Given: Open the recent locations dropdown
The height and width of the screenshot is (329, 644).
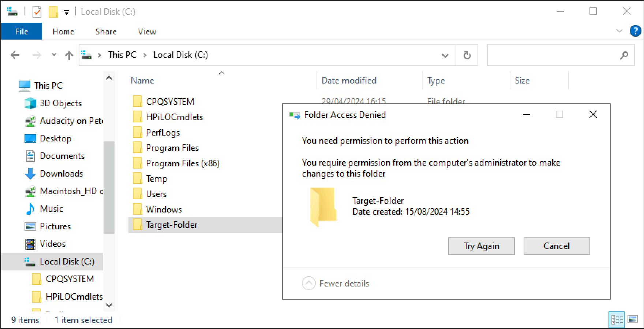Looking at the screenshot, I should click(54, 55).
